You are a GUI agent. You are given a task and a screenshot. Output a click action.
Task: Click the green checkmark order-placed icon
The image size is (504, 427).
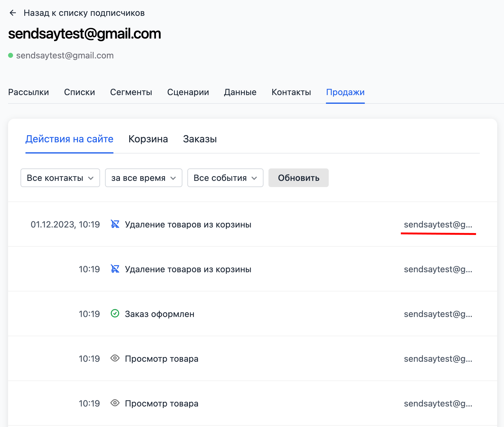click(115, 314)
